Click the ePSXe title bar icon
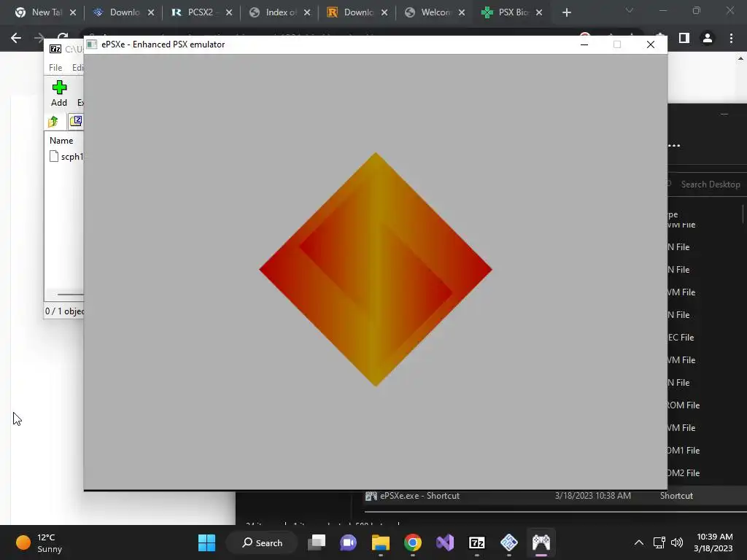This screenshot has width=747, height=560. tap(92, 44)
